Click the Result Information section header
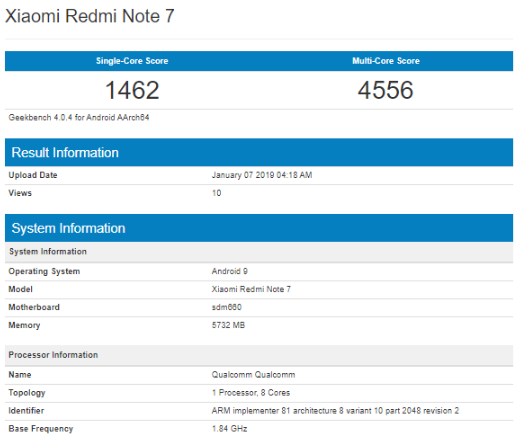 tap(259, 152)
